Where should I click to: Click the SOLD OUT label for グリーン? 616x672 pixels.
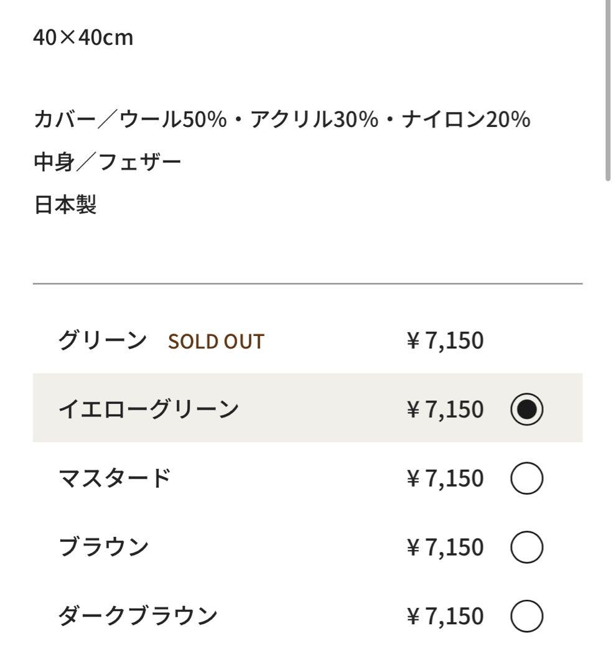pyautogui.click(x=215, y=341)
